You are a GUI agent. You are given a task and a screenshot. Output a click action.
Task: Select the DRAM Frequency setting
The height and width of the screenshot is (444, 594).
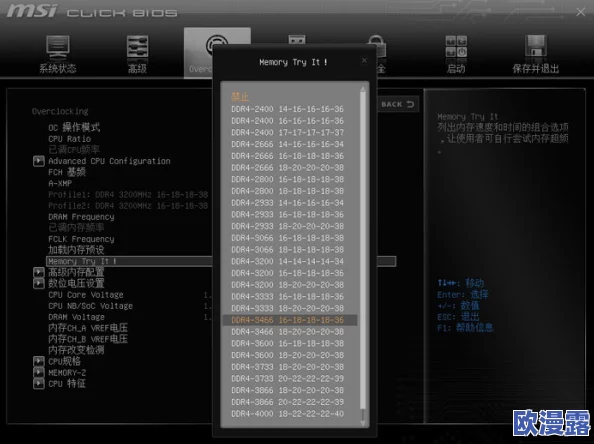click(81, 217)
